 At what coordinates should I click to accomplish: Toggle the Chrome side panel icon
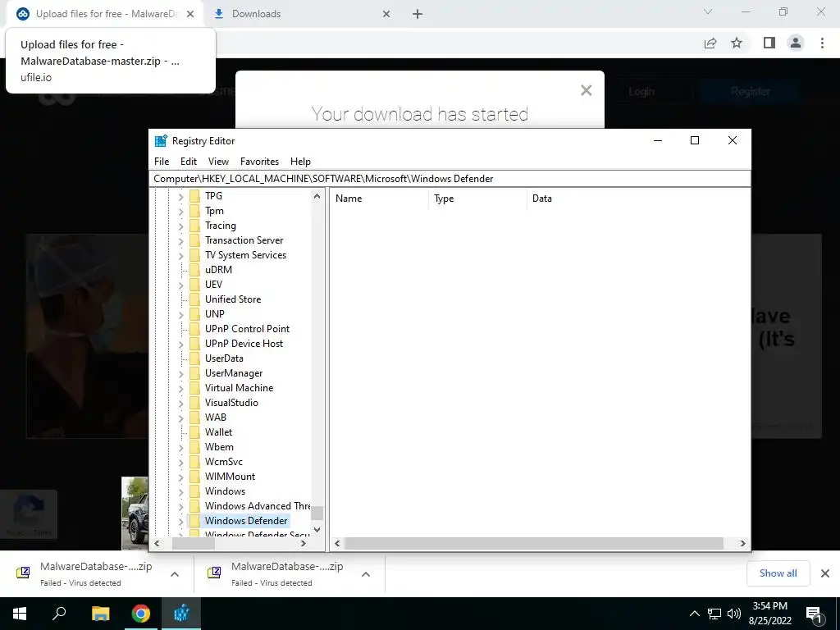click(x=769, y=43)
